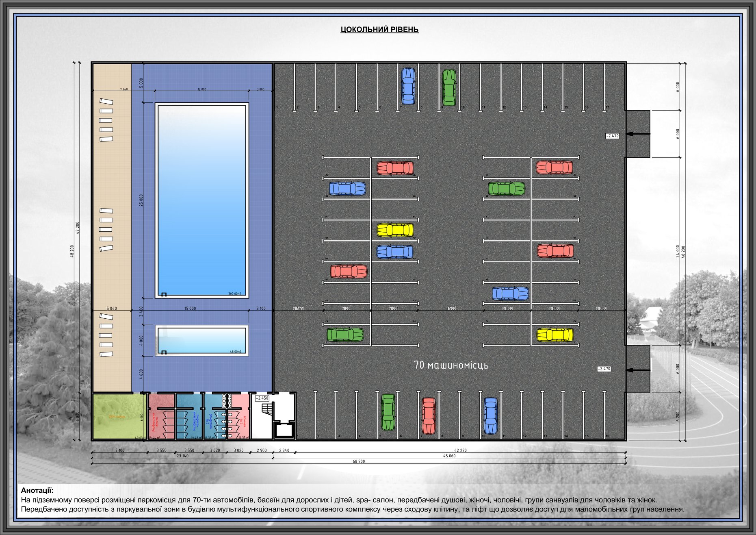Image resolution: width=756 pixels, height=535 pixels.
Task: Click the 70 машиномісць parking label
Action: (451, 365)
